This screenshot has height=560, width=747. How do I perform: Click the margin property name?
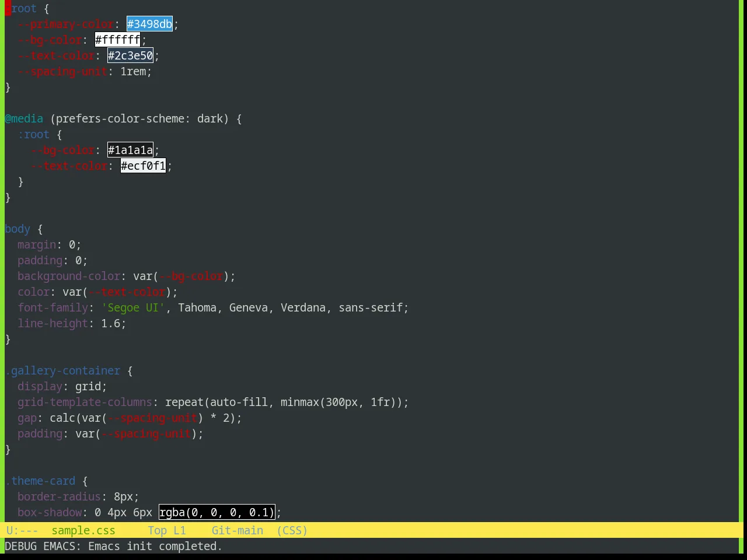(x=37, y=244)
